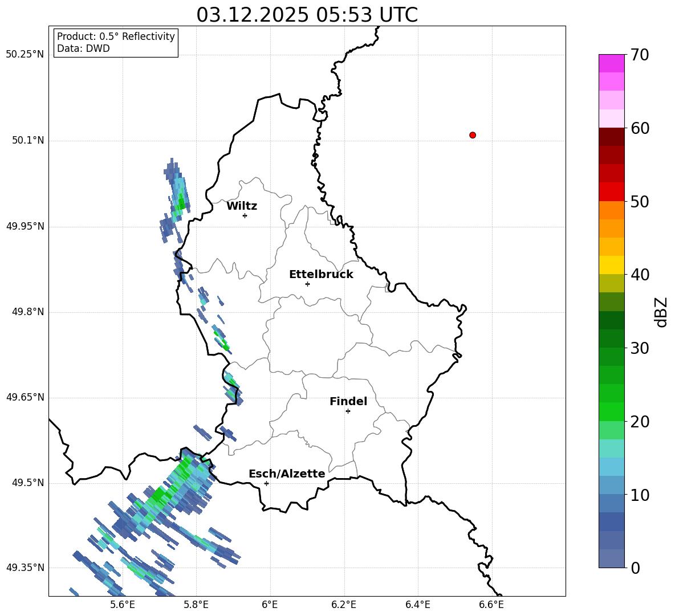
Task: Click the Findel station cross marker
Action: click(x=348, y=411)
